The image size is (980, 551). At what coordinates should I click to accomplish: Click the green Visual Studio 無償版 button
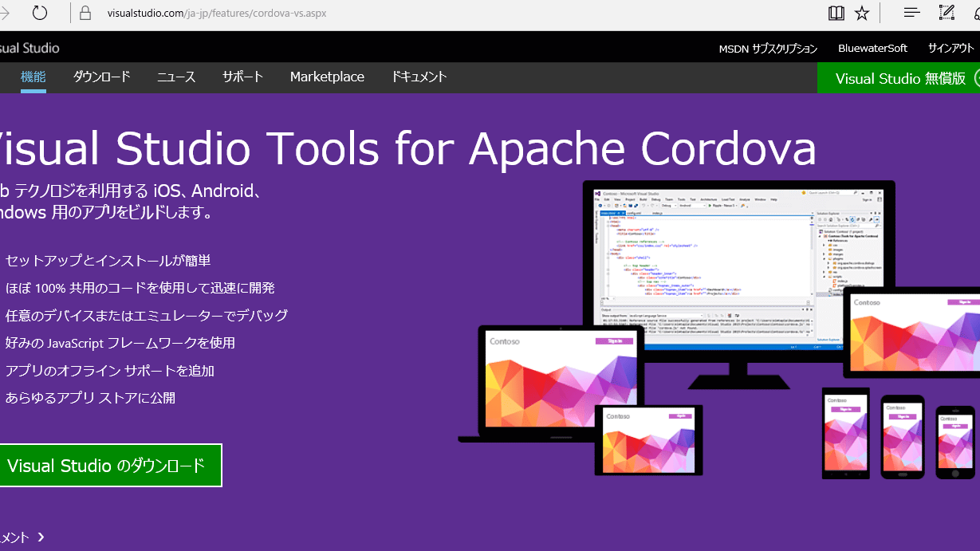(x=899, y=78)
